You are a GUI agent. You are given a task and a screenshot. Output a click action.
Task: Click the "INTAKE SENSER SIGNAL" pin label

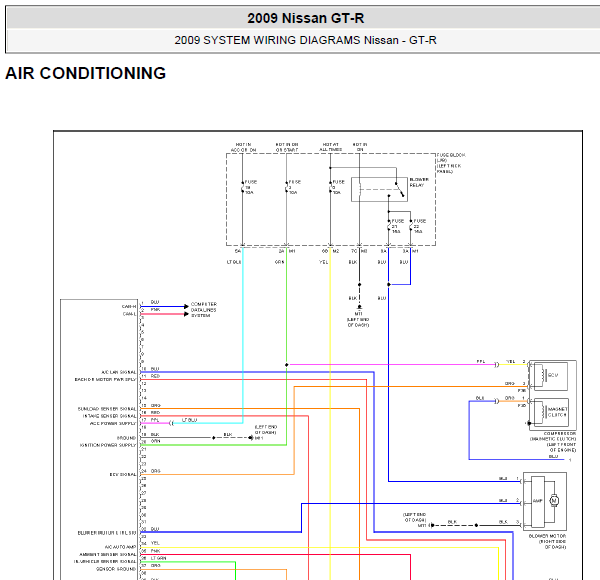click(x=109, y=416)
